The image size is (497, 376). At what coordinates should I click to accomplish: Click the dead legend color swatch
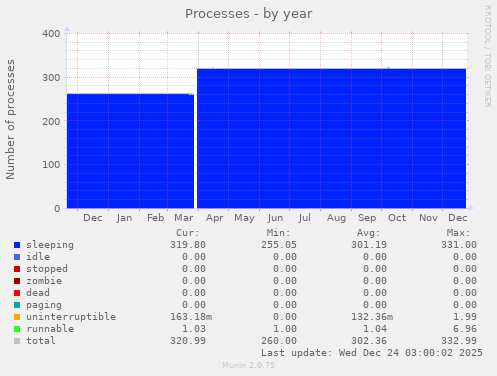[17, 293]
